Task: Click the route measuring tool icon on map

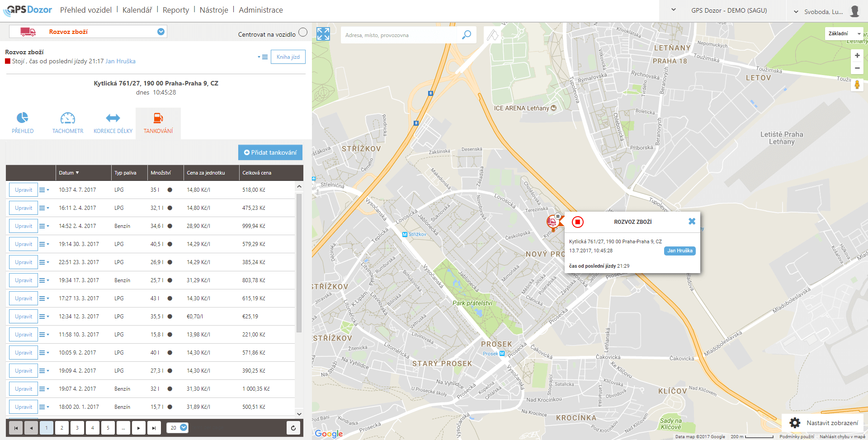Action: pos(492,35)
